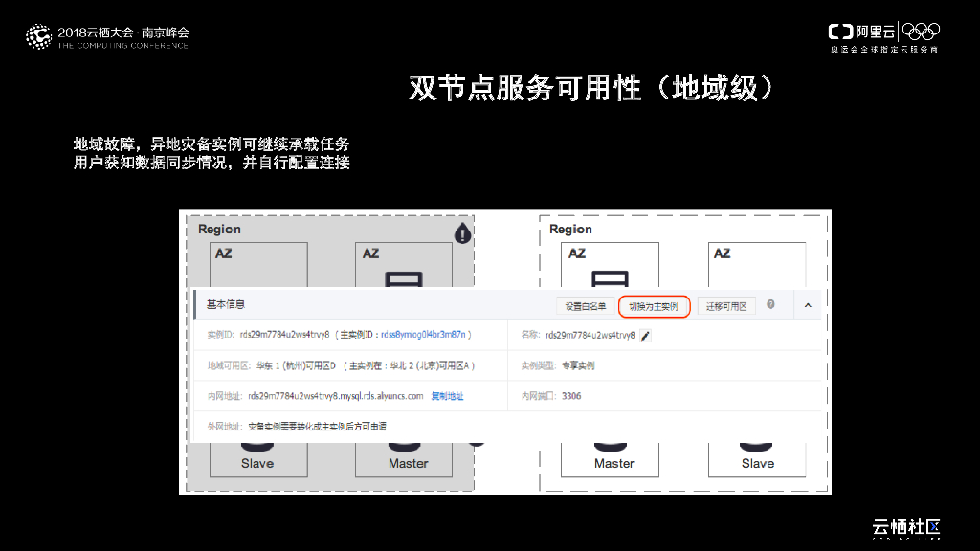
Task: Click the Region heading of left diagram
Action: 219,230
